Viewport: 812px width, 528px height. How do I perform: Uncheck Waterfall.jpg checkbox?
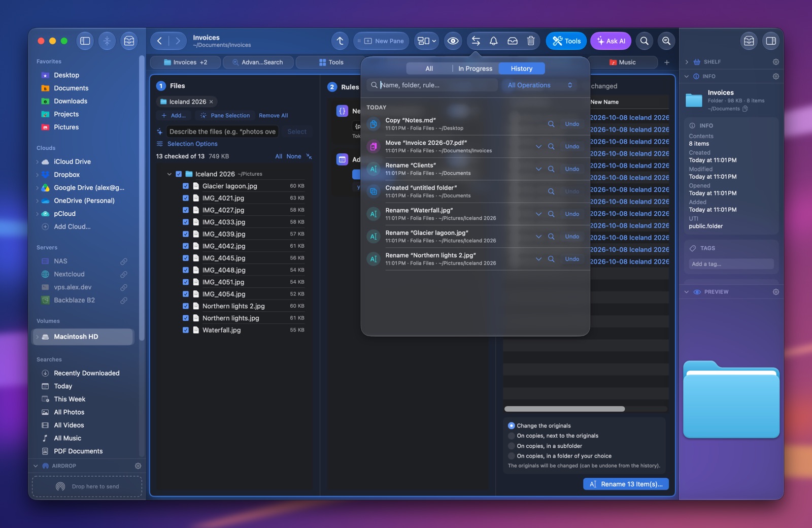tap(186, 330)
